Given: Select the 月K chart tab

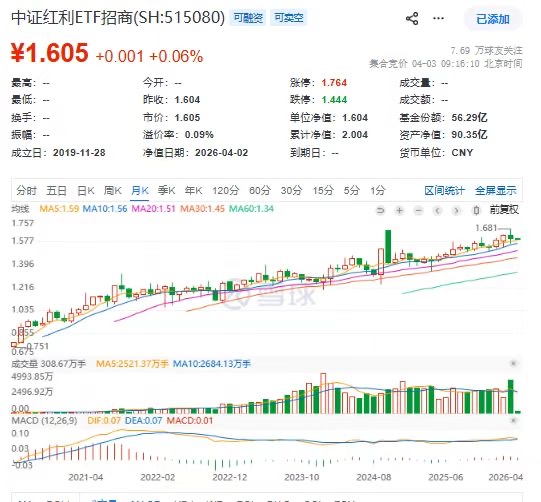Looking at the screenshot, I should (x=140, y=190).
